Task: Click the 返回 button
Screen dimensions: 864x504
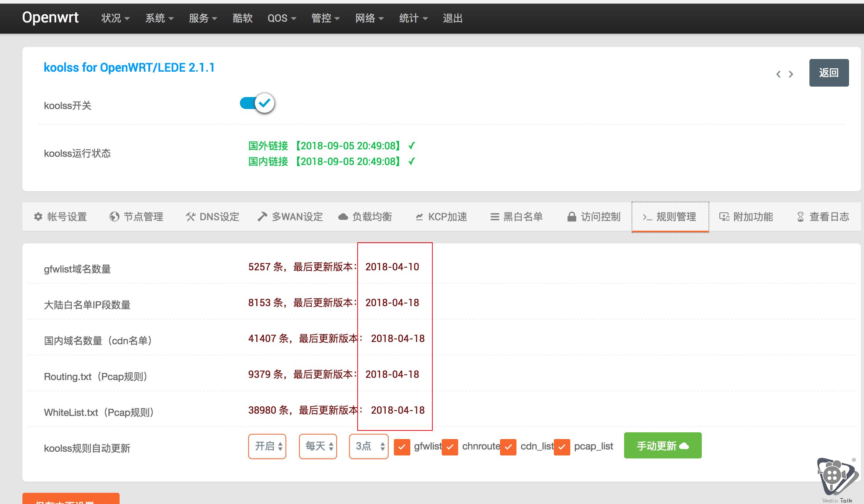Action: (x=829, y=73)
